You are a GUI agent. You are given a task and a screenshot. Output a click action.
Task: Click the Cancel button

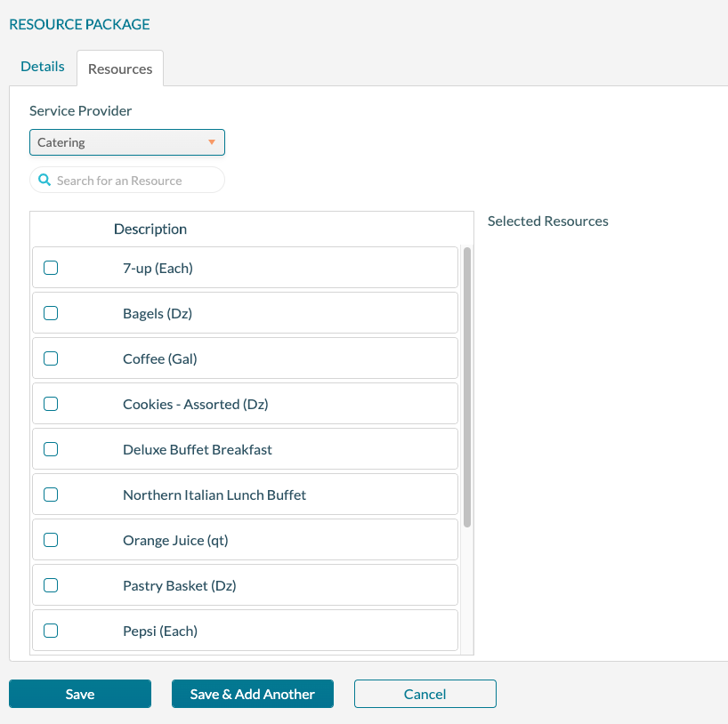(425, 694)
